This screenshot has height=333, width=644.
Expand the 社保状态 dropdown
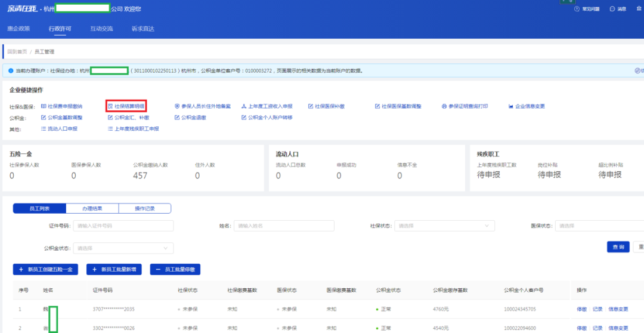[x=444, y=226]
